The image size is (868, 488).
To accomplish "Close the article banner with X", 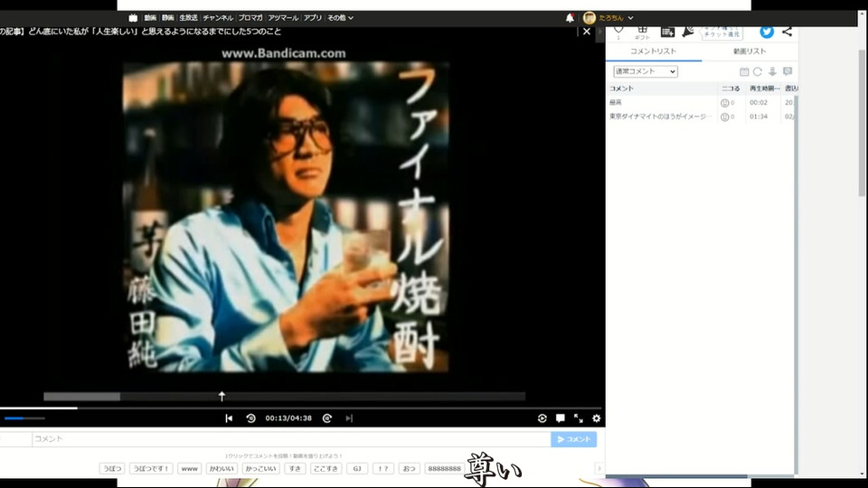I will 587,32.
